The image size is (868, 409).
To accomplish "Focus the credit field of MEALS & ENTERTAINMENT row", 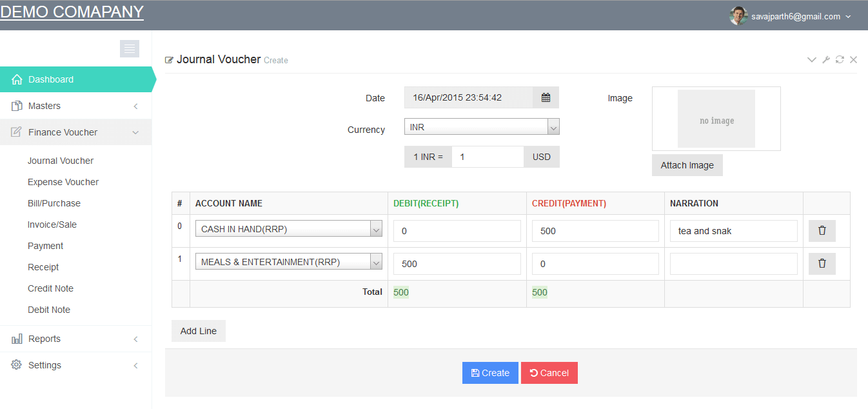I will [x=595, y=264].
